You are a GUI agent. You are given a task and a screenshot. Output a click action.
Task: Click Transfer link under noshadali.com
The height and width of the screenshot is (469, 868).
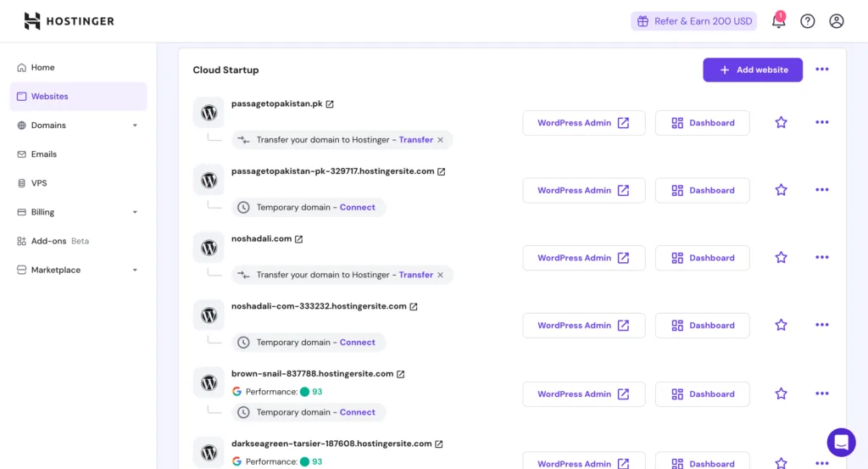tap(415, 275)
